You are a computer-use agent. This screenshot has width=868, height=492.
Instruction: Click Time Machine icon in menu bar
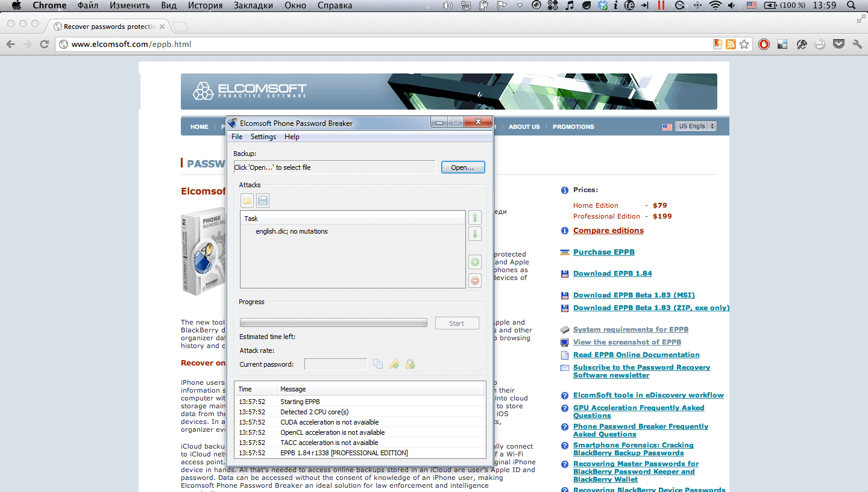(x=680, y=5)
